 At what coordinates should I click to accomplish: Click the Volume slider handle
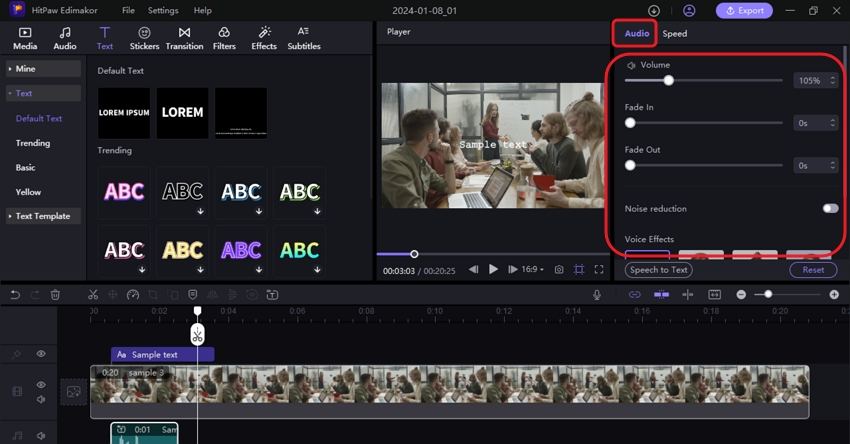coord(668,80)
